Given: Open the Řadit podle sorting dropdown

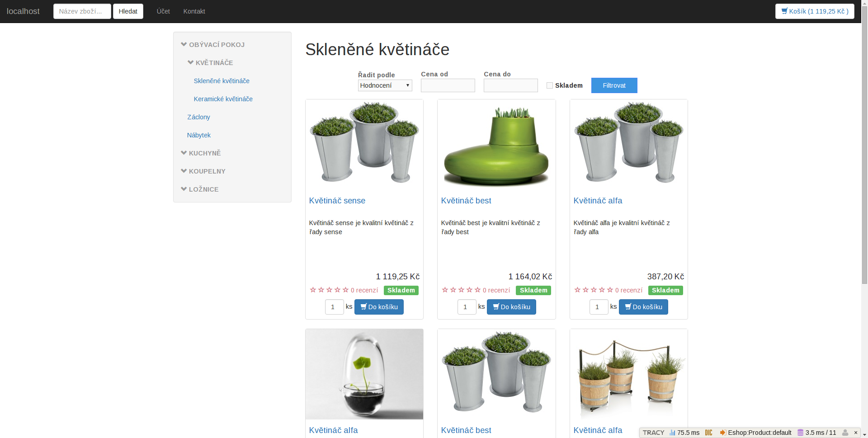Looking at the screenshot, I should [x=385, y=85].
